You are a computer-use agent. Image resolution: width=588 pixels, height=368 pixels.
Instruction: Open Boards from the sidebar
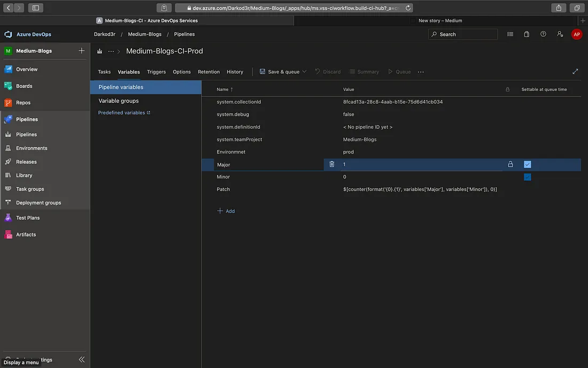(24, 86)
